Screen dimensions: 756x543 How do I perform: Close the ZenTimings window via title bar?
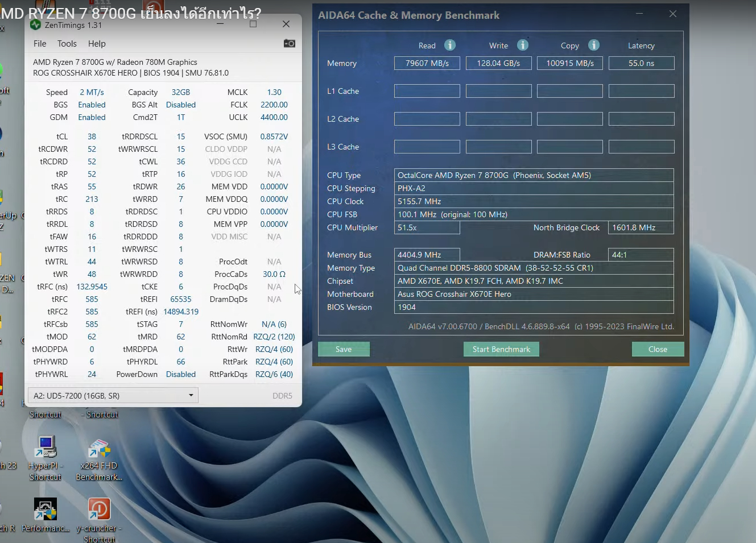(x=286, y=24)
